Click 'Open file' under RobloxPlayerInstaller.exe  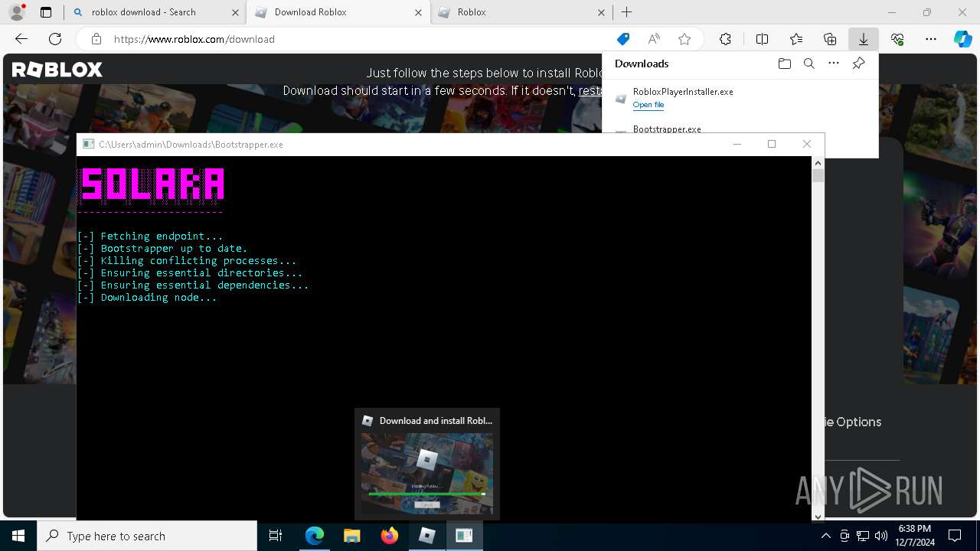pos(648,105)
